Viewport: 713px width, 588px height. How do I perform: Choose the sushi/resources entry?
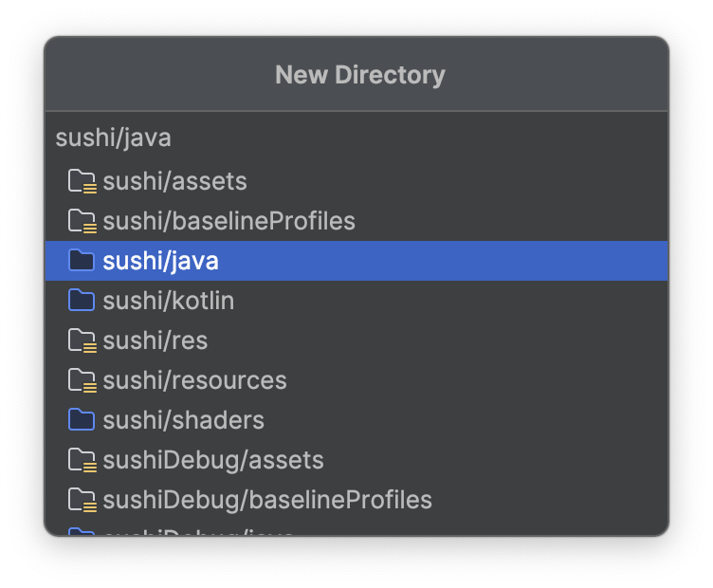[194, 380]
